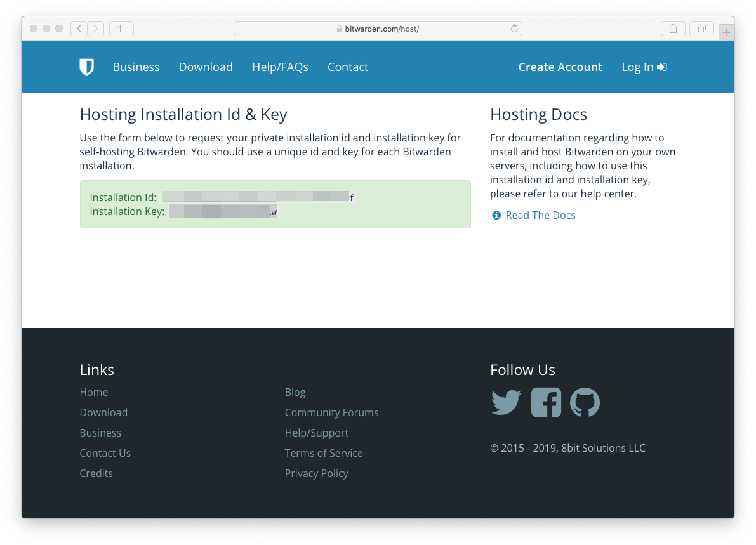The image size is (756, 545).
Task: Open the Help/FAQs nav menu item
Action: click(x=280, y=67)
